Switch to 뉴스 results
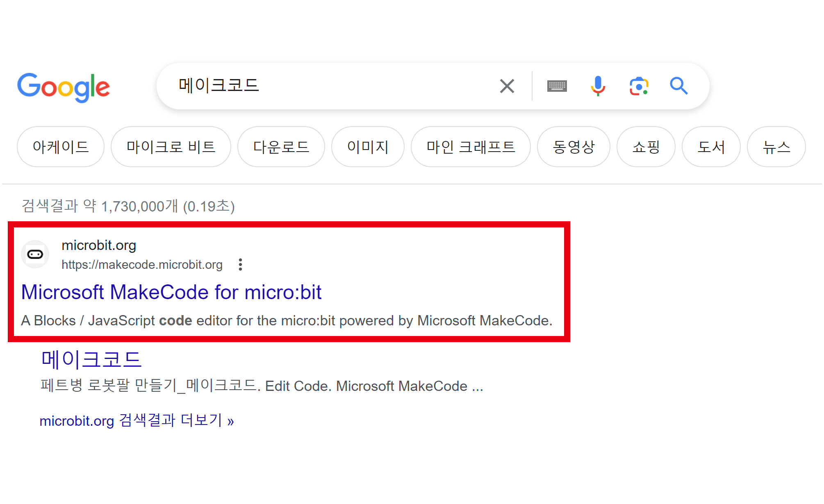824x504 pixels. pos(776,147)
